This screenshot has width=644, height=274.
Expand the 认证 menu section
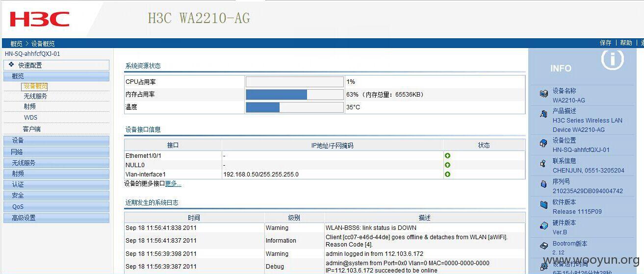56,185
